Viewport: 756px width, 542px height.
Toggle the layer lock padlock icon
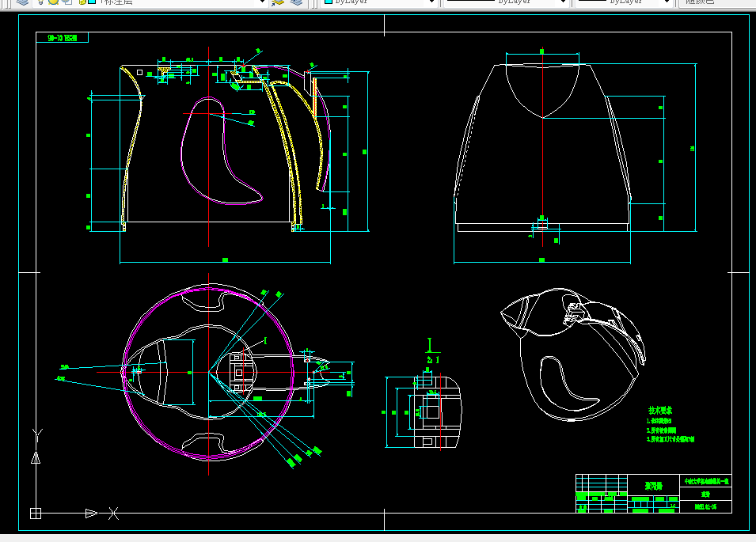[81, 2]
